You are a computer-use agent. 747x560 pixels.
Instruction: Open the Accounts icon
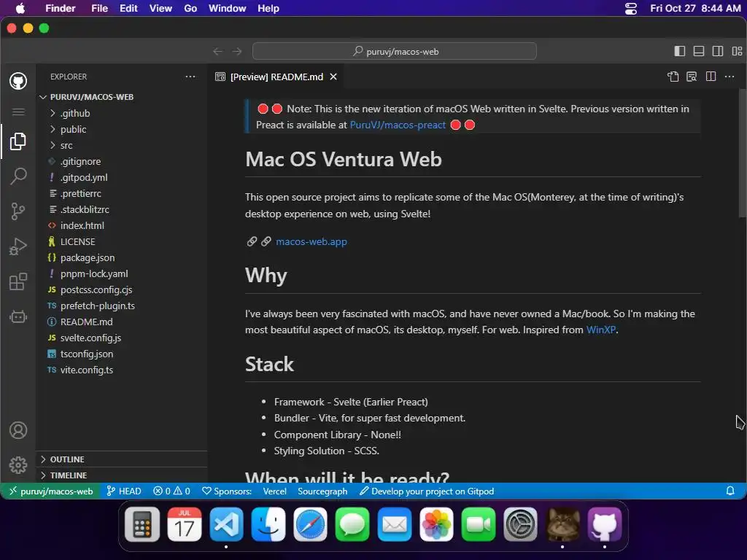coord(18,430)
